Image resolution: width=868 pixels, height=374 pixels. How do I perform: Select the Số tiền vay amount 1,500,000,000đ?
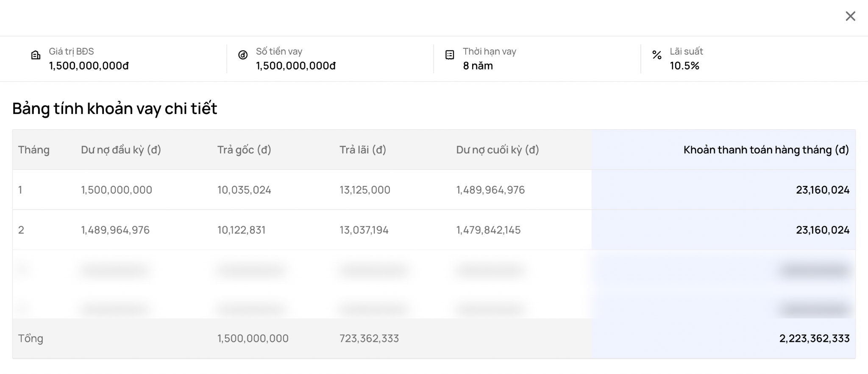tap(296, 66)
